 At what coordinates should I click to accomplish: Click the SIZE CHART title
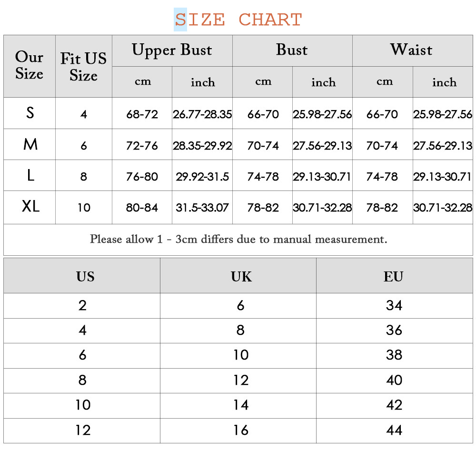click(x=238, y=20)
